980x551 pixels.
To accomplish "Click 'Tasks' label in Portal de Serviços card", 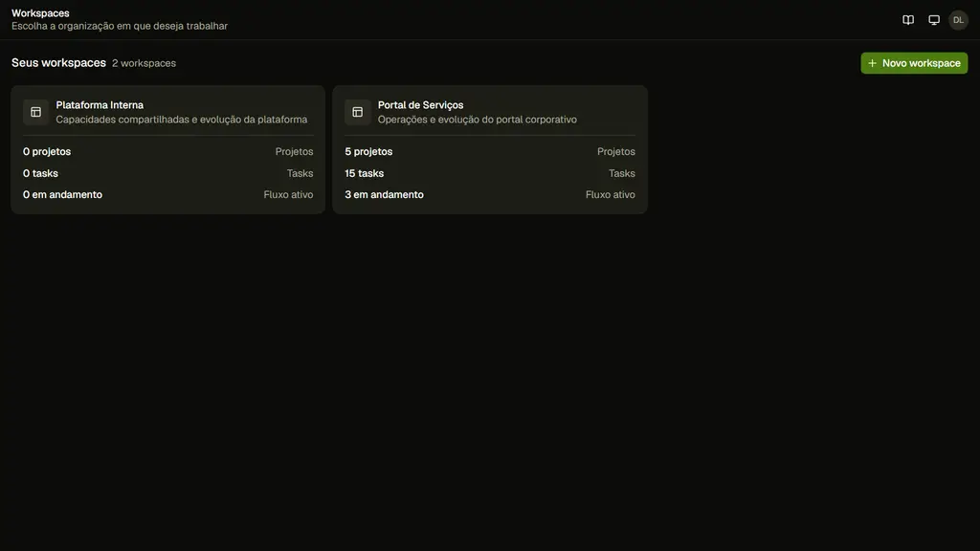I will point(622,173).
